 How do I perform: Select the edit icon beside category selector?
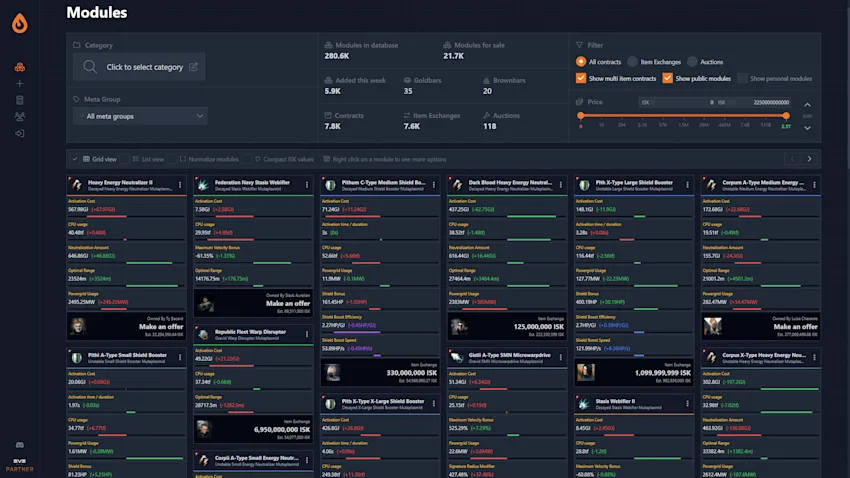tap(194, 67)
